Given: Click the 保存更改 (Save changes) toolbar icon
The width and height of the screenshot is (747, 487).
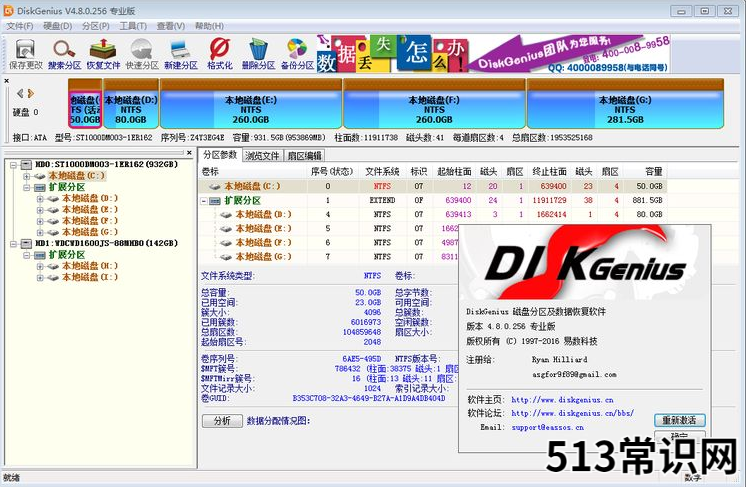Looking at the screenshot, I should tap(25, 54).
